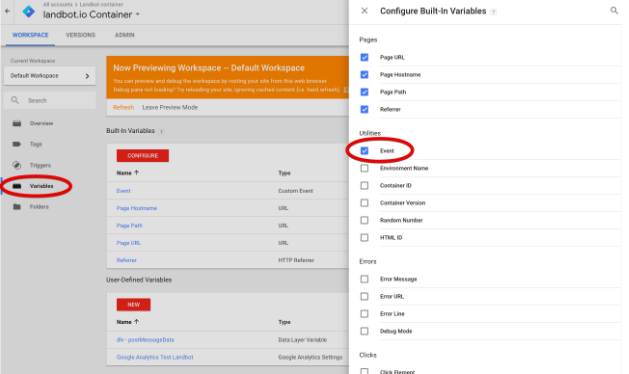629x374 pixels.
Task: Switch to the VERSIONS tab
Action: 81,35
